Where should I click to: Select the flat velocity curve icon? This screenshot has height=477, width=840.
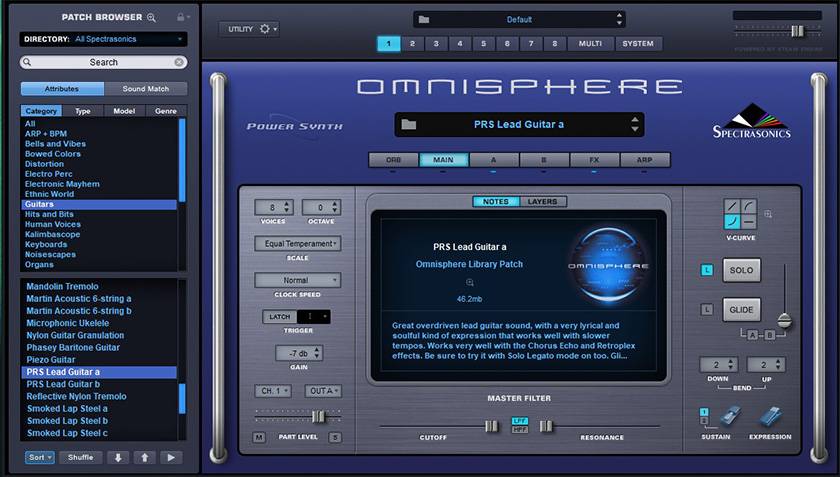pyautogui.click(x=748, y=221)
